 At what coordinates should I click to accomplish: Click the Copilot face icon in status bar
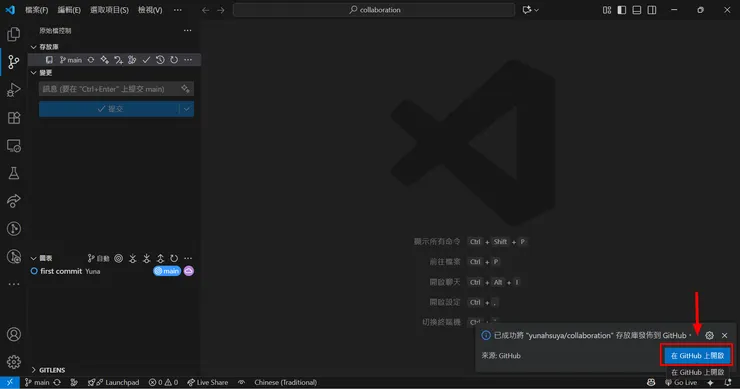point(651,382)
